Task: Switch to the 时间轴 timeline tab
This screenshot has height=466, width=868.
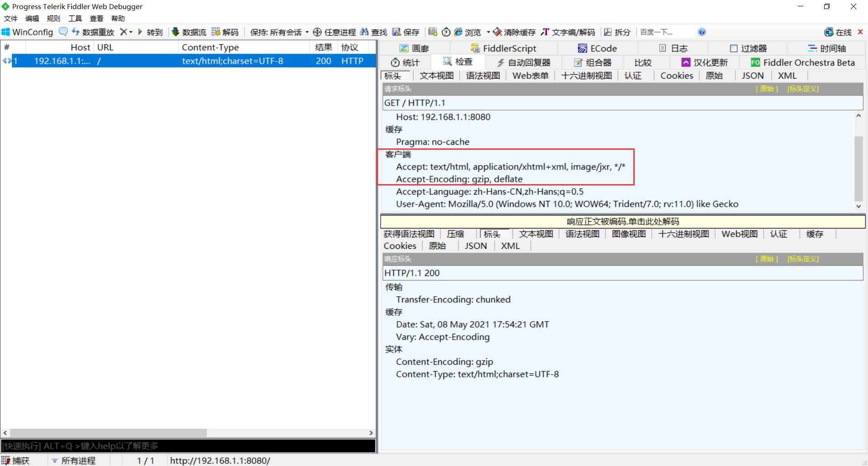Action: coord(827,48)
